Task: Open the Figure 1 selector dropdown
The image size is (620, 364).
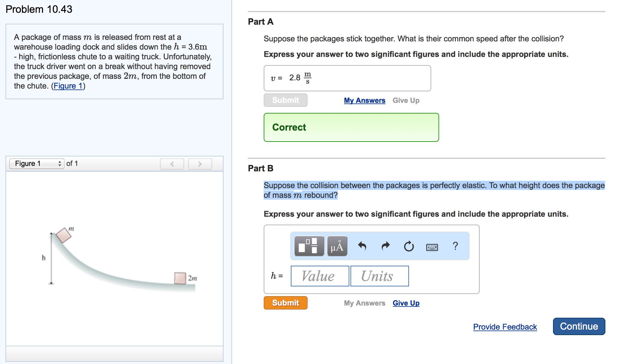Action: point(37,163)
